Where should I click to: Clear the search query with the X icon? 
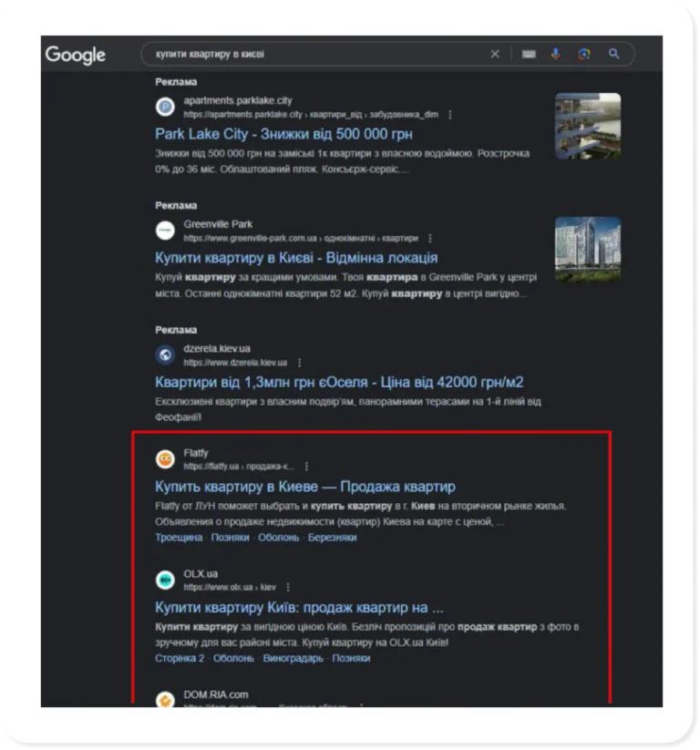coord(495,54)
